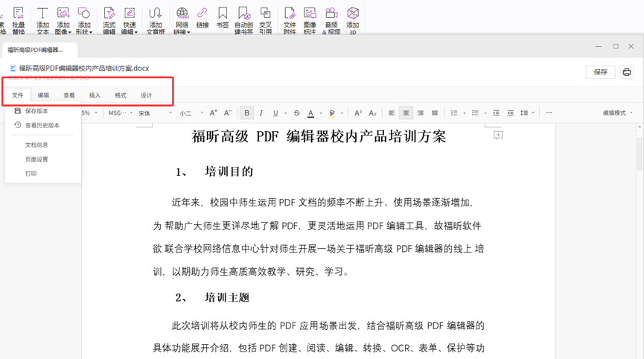
Task: Click the 文件附件 file attachment icon
Action: pyautogui.click(x=290, y=19)
